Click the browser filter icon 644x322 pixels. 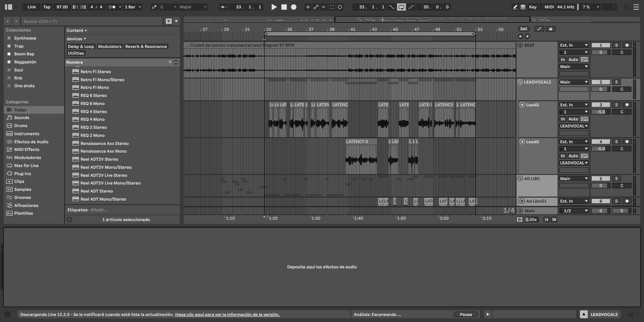click(x=169, y=21)
